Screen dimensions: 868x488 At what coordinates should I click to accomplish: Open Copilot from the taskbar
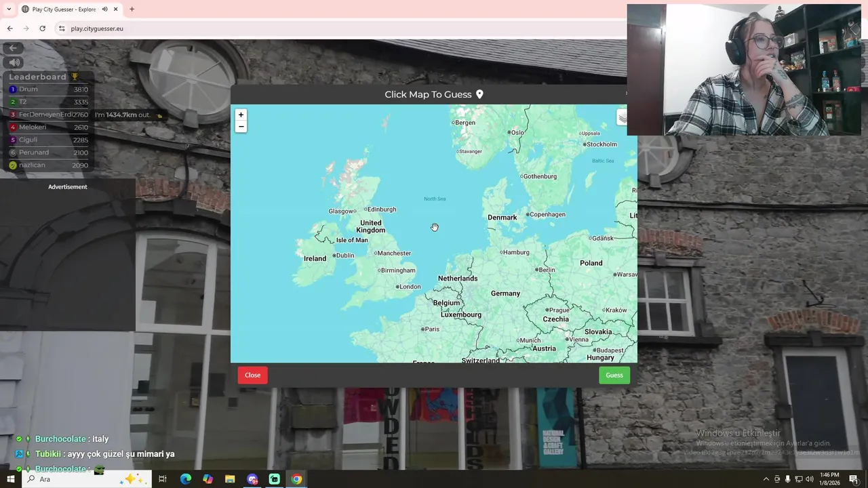pyautogui.click(x=208, y=479)
